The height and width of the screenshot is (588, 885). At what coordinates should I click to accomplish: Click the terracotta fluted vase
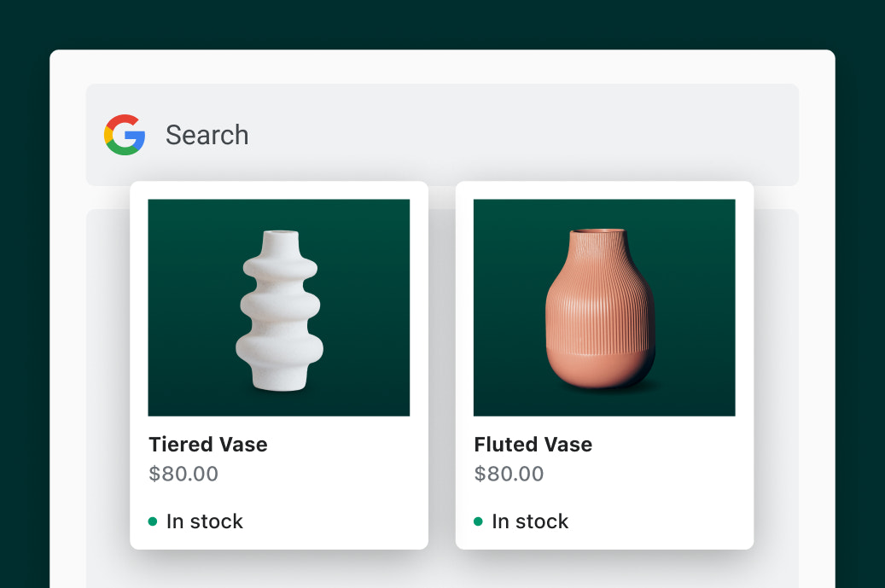[600, 310]
